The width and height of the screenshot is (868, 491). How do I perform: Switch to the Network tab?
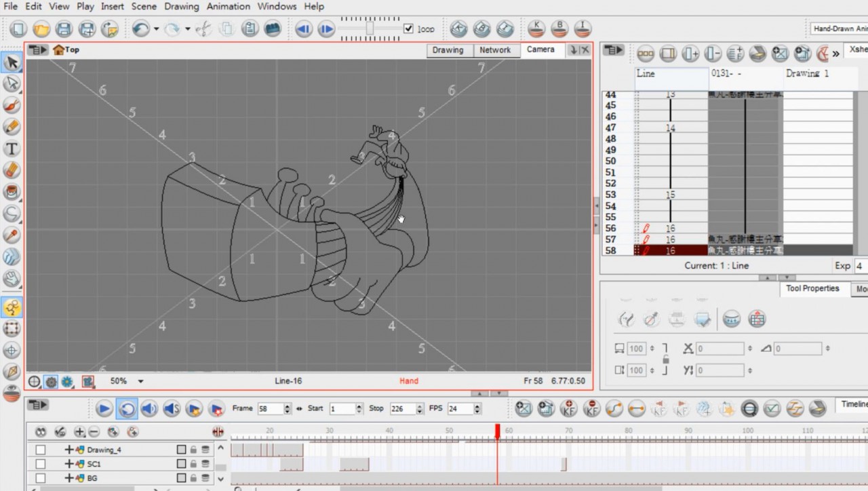[x=495, y=50]
